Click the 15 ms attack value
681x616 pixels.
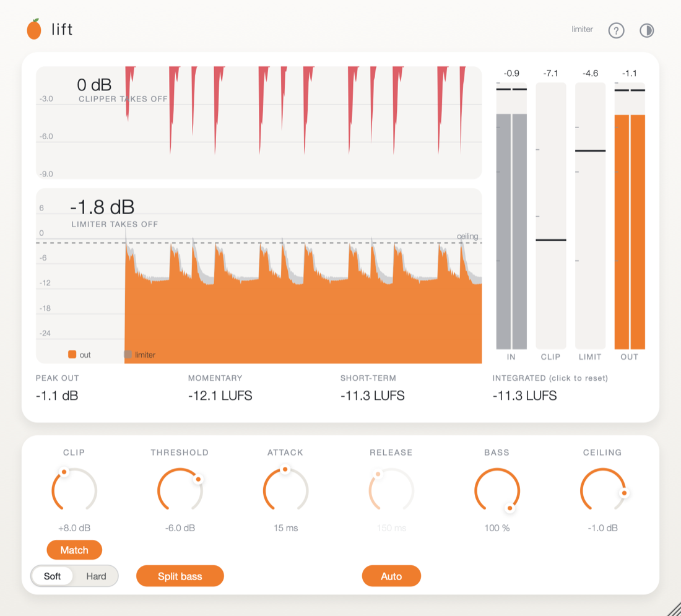(285, 528)
